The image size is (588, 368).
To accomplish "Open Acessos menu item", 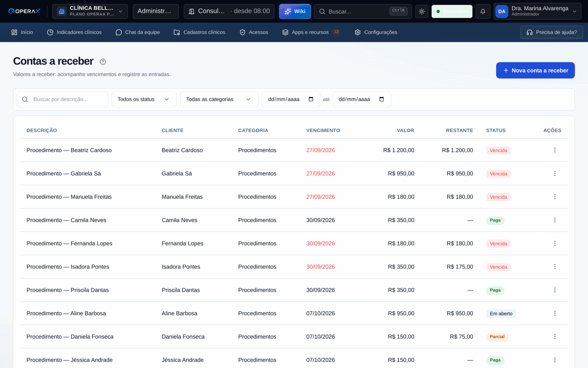I will (x=254, y=32).
